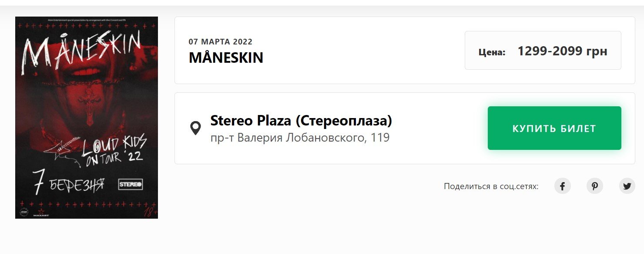The height and width of the screenshot is (254, 644).
Task: Click the location pin marker icon
Action: [196, 128]
